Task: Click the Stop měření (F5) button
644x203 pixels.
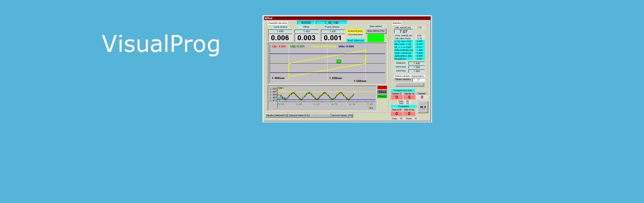Action: click(x=376, y=31)
